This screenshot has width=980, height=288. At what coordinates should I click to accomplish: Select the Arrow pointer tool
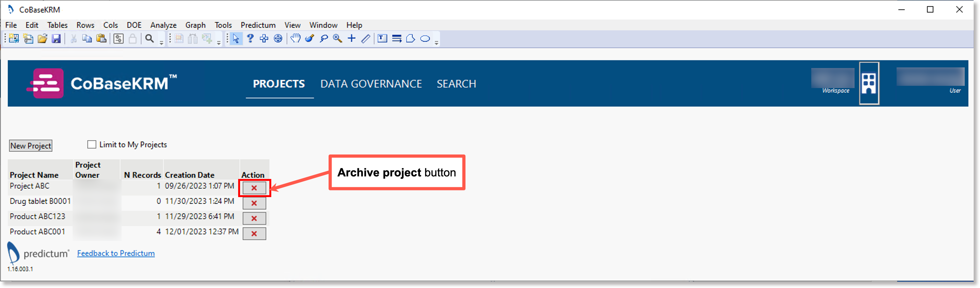[236, 39]
